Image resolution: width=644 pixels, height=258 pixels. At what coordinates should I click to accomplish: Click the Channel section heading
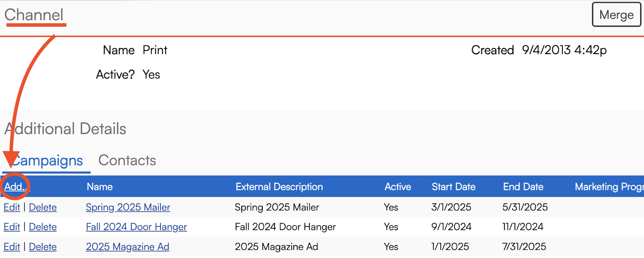(x=34, y=15)
